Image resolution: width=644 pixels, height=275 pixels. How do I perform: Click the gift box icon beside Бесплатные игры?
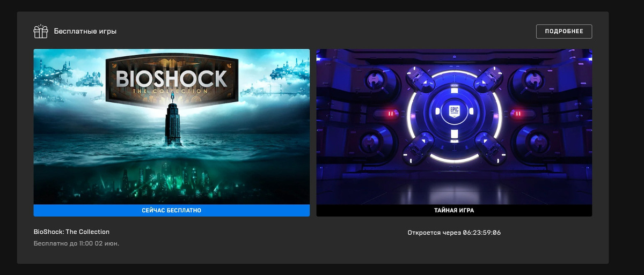click(x=41, y=32)
